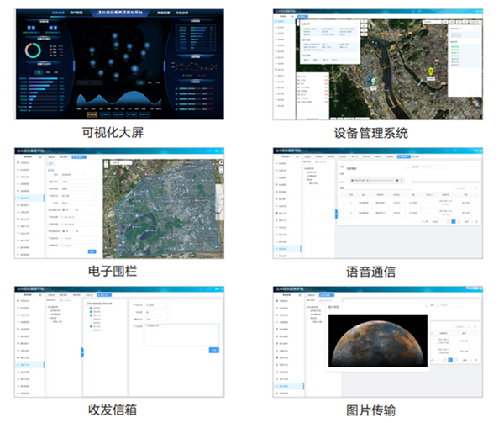Click the blue collapse handle in 语音通信 screenshot
The image size is (504, 423).
click(336, 214)
